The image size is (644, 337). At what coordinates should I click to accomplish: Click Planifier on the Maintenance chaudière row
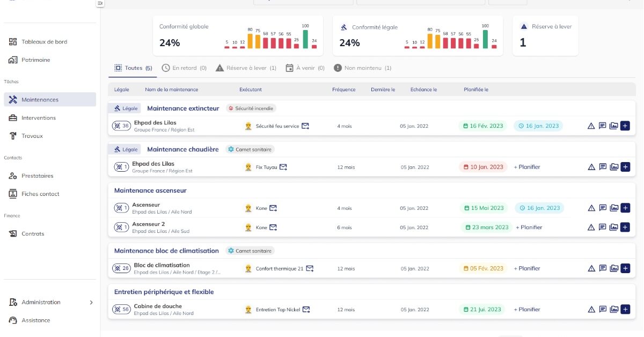(526, 167)
